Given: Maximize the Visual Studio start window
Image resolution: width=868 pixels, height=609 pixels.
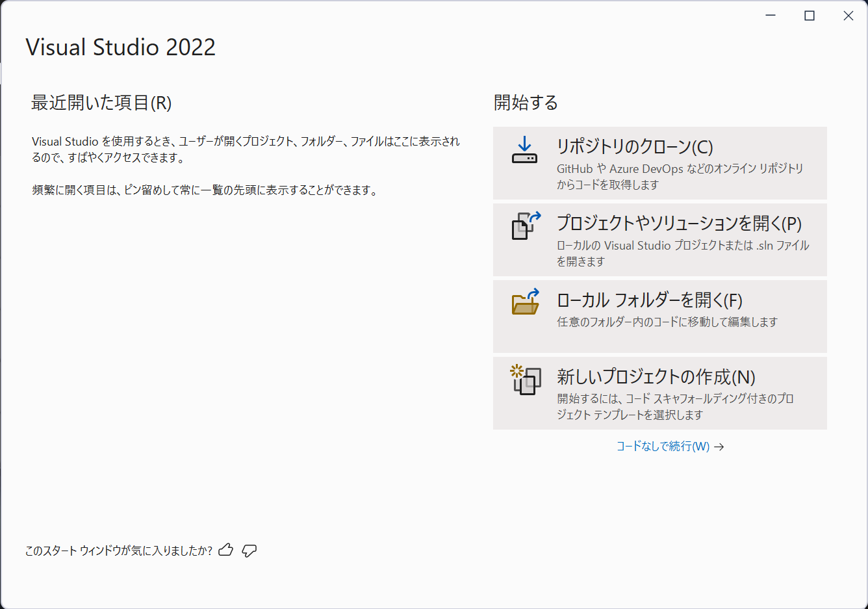Looking at the screenshot, I should click(810, 16).
